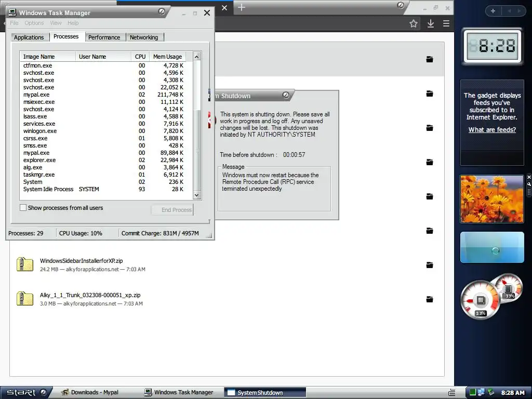
Task: Select mypal.exe row using 211,748 K
Action: tap(106, 95)
